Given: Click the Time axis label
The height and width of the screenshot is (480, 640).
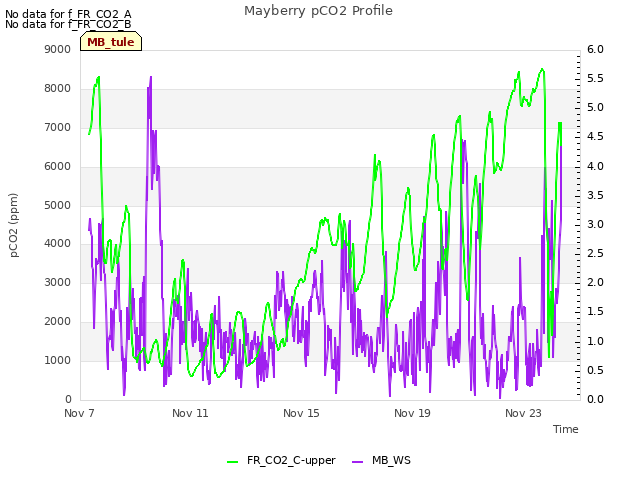Looking at the screenshot, I should click(566, 429).
